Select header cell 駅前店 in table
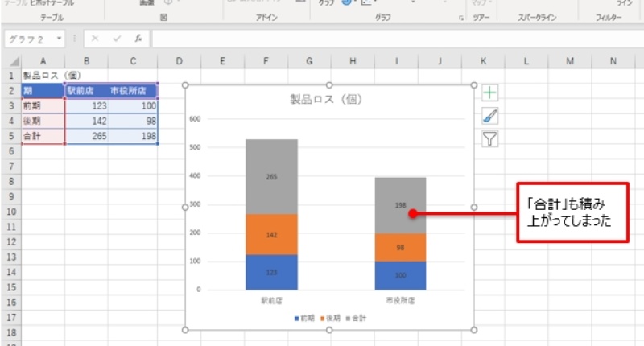 (86, 90)
